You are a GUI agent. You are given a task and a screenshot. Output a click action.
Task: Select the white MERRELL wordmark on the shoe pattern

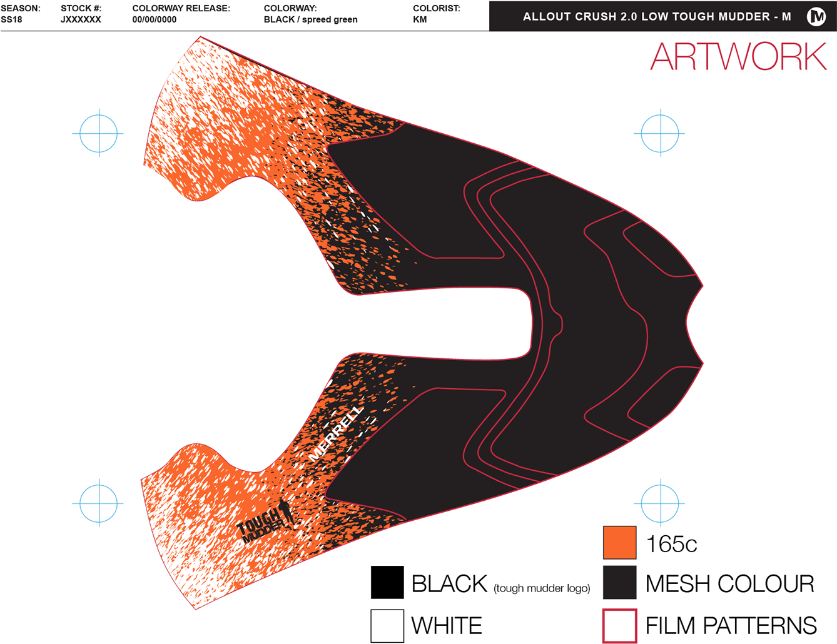[336, 433]
